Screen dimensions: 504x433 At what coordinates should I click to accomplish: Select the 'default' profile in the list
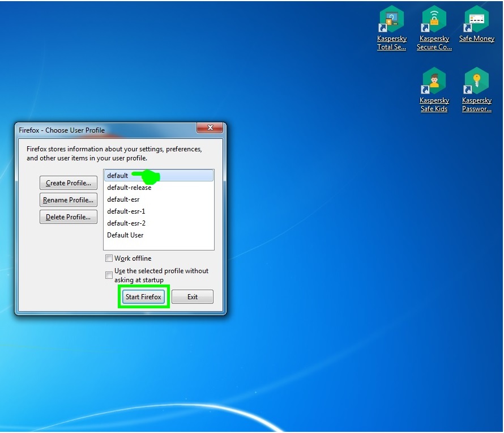pos(159,176)
